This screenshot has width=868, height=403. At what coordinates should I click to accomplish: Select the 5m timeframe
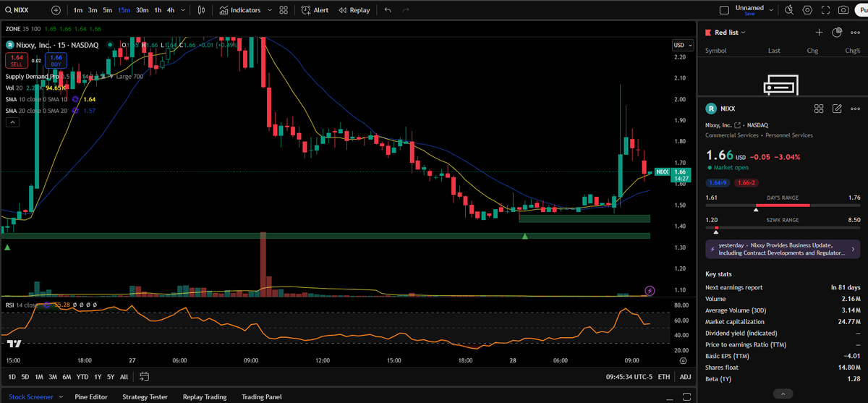107,10
